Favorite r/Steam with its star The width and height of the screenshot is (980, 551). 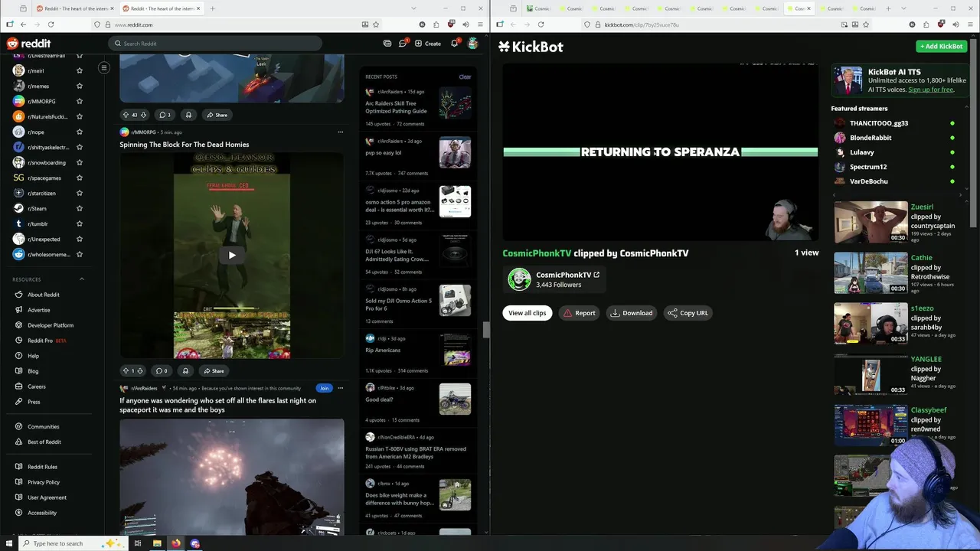coord(80,208)
